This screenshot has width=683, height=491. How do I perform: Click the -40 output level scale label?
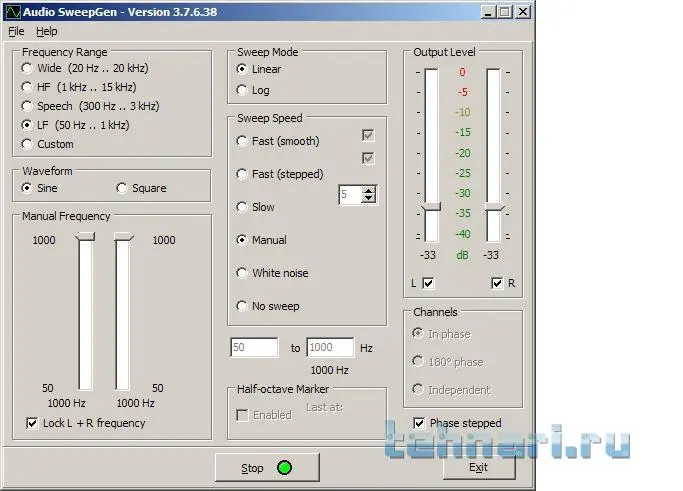coord(463,234)
